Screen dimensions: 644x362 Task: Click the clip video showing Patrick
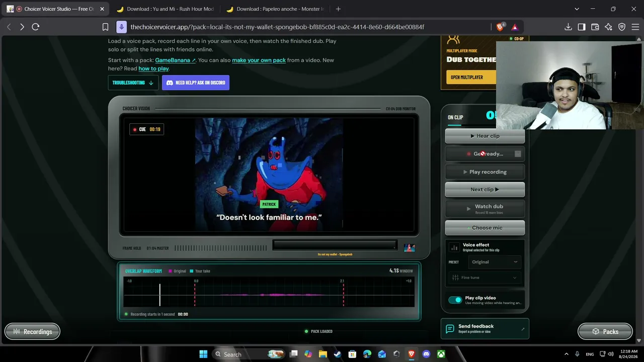click(269, 174)
